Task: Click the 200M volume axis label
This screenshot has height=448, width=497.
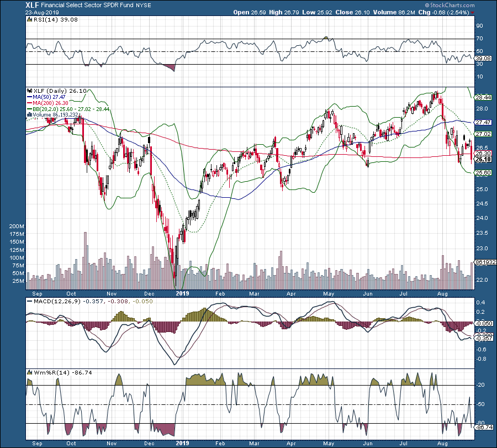Action: tap(17, 226)
